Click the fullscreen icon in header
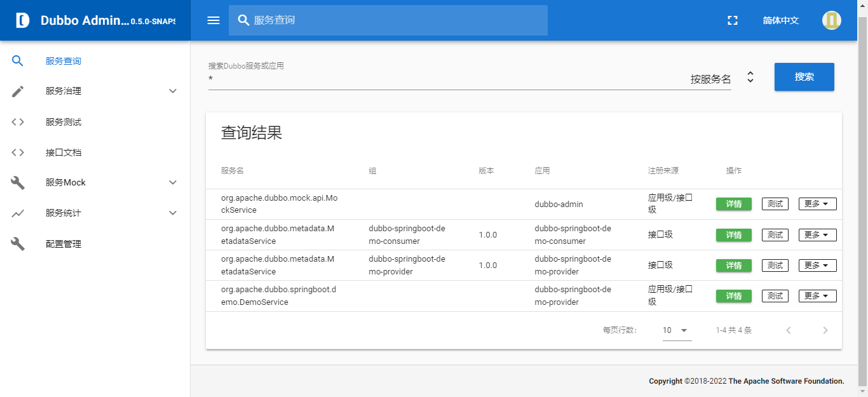Screen dimensions: 868x397 pyautogui.click(x=733, y=20)
